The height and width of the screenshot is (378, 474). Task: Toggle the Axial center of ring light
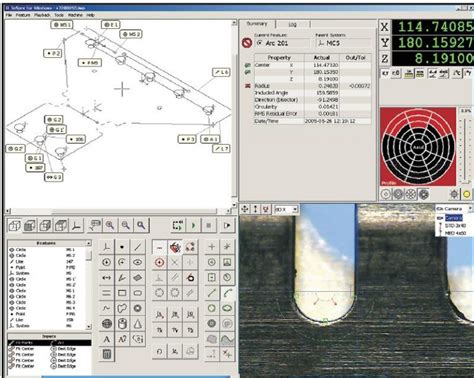418,147
